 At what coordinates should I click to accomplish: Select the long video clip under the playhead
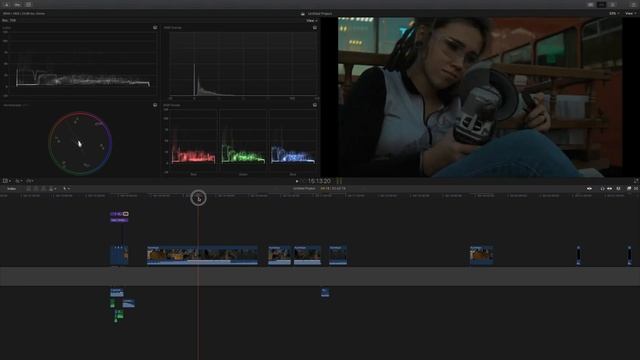click(202, 255)
